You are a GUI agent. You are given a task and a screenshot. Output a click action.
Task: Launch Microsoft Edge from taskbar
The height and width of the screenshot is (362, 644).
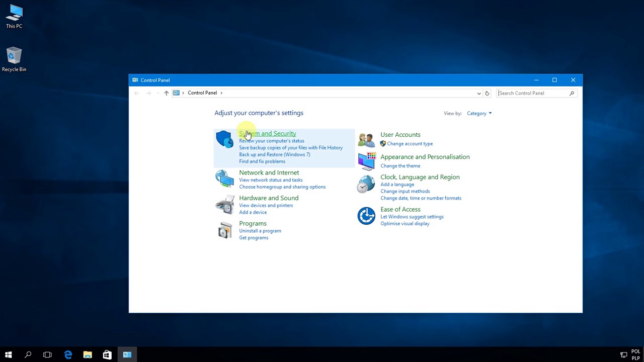[x=68, y=355]
